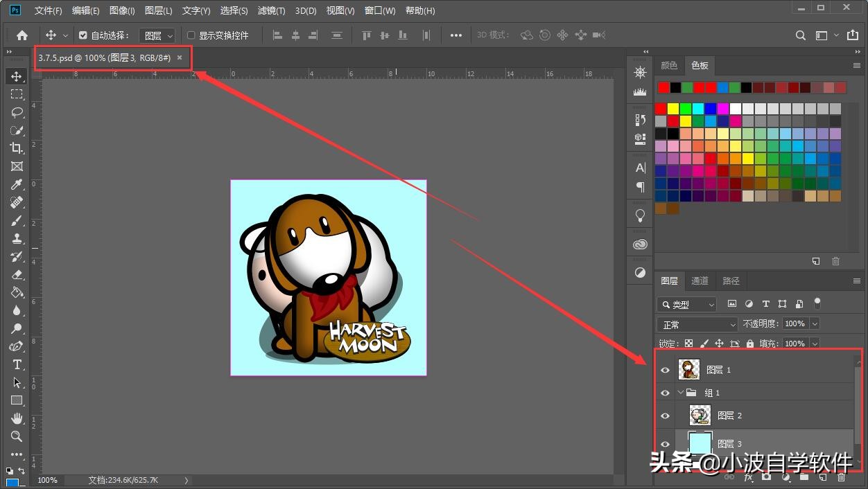Image resolution: width=868 pixels, height=489 pixels.
Task: Toggle the layer filter on/off switch
Action: click(x=817, y=303)
